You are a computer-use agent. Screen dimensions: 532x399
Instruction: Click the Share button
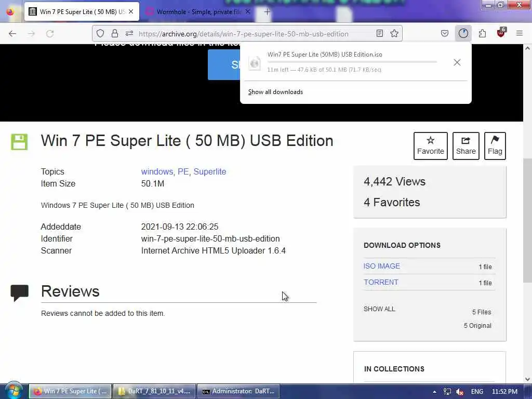point(466,146)
